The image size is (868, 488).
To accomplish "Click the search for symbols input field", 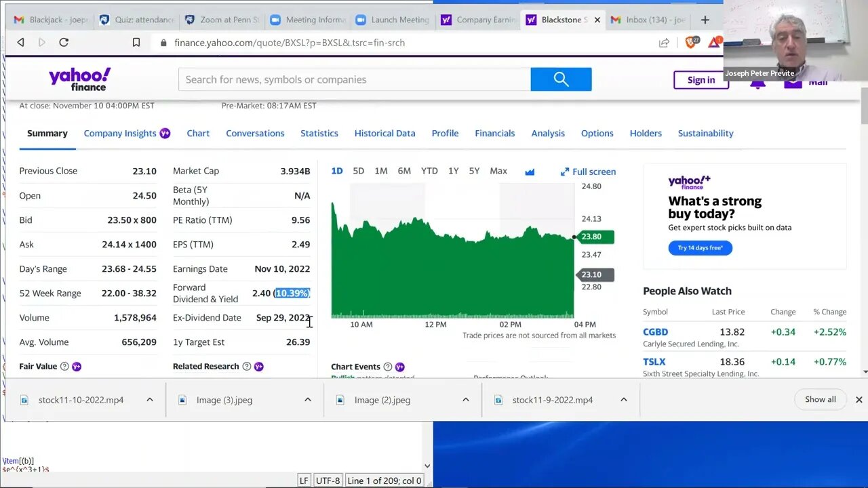I will pos(355,79).
